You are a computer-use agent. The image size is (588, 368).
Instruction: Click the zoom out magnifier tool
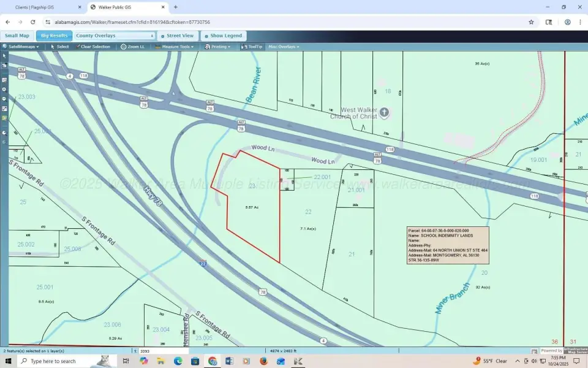tap(4, 99)
